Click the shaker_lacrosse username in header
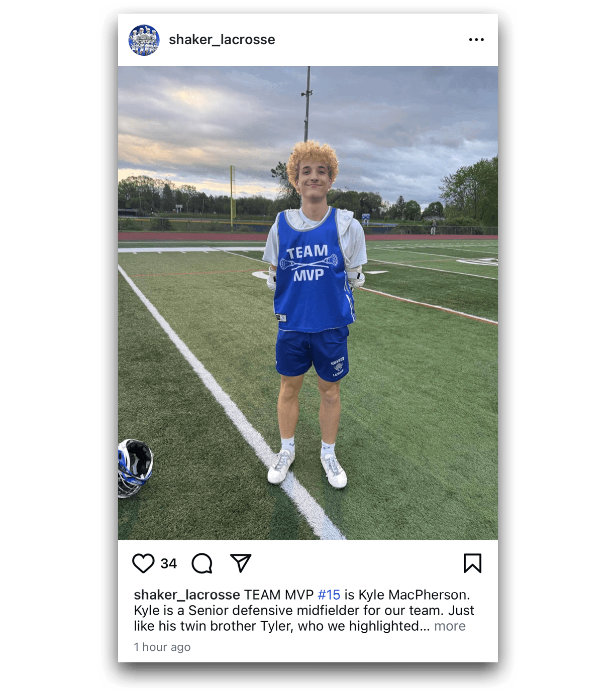The width and height of the screenshot is (616, 694). click(222, 40)
